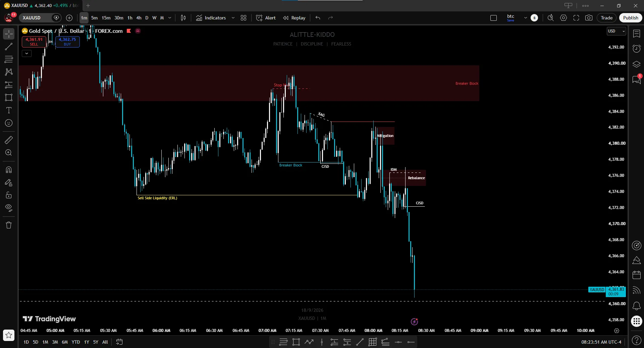Viewport: 644px width, 348px height.
Task: Expand the manage layouts dropdown arrow
Action: click(525, 18)
